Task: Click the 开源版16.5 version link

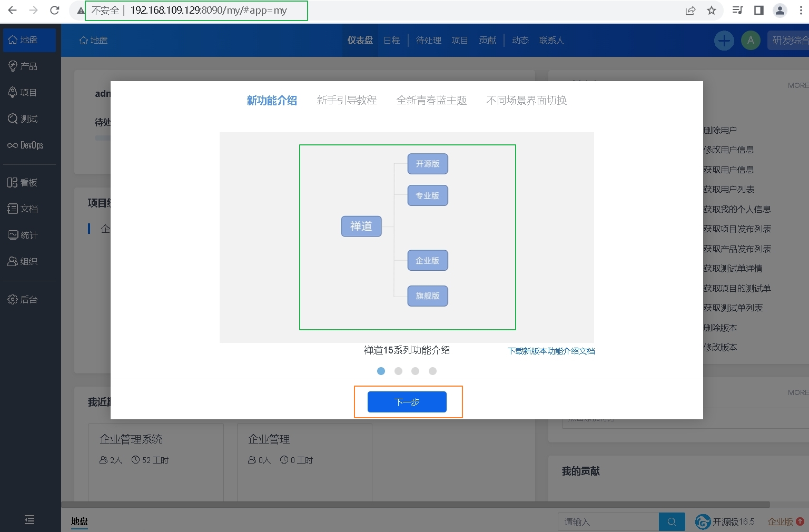Action: pyautogui.click(x=725, y=521)
